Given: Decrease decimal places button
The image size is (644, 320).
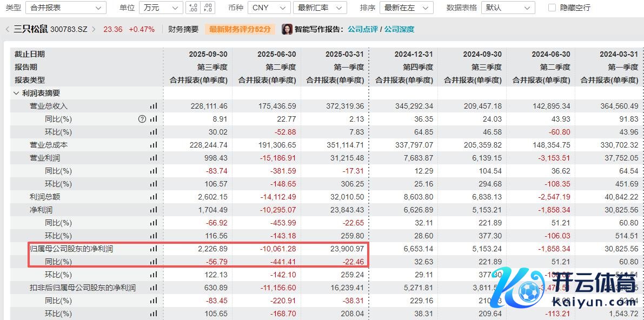Looking at the screenshot, I should (x=208, y=8).
